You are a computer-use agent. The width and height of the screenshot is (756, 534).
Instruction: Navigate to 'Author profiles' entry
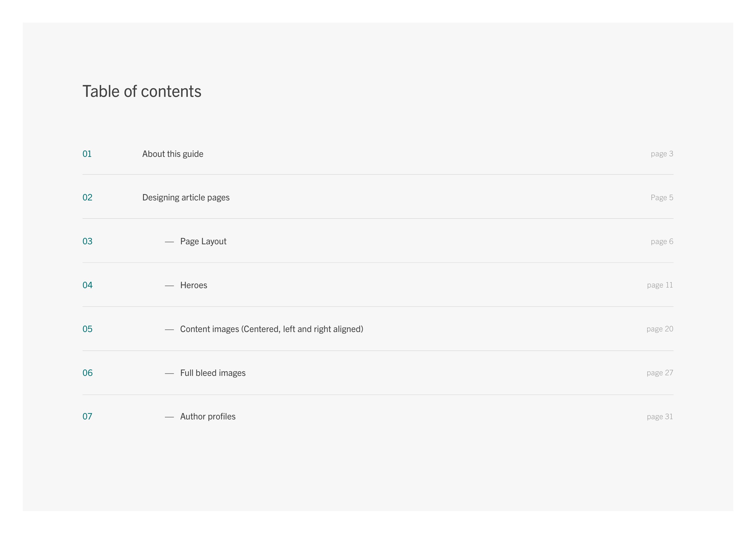coord(208,417)
